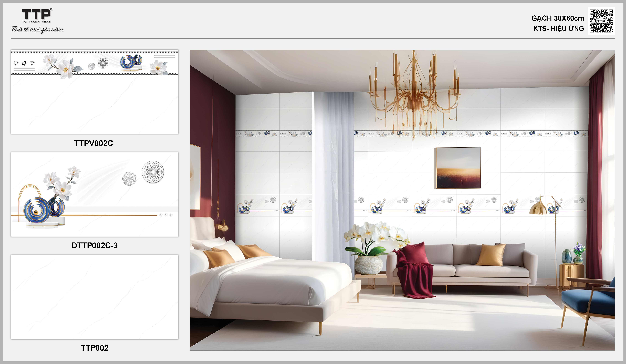Click the 'GẠCH 30X60cm' heading text

pyautogui.click(x=558, y=18)
